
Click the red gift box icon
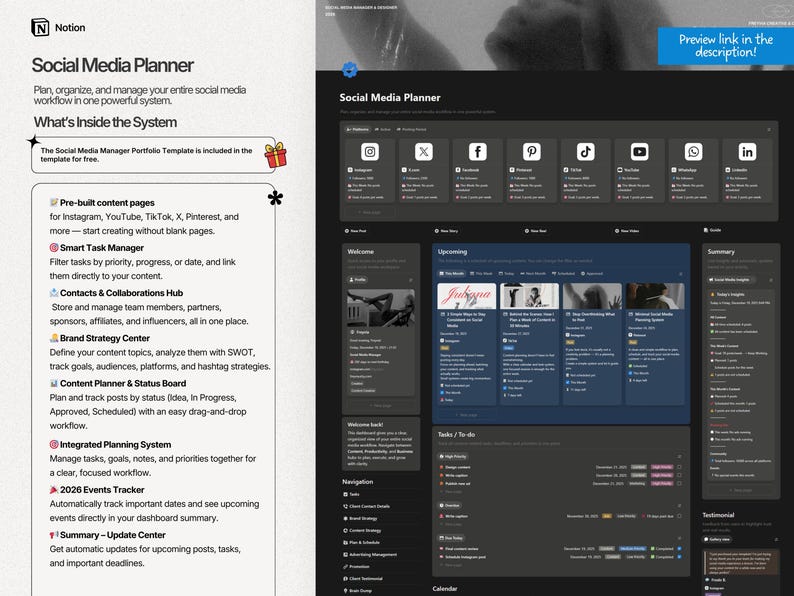point(275,155)
